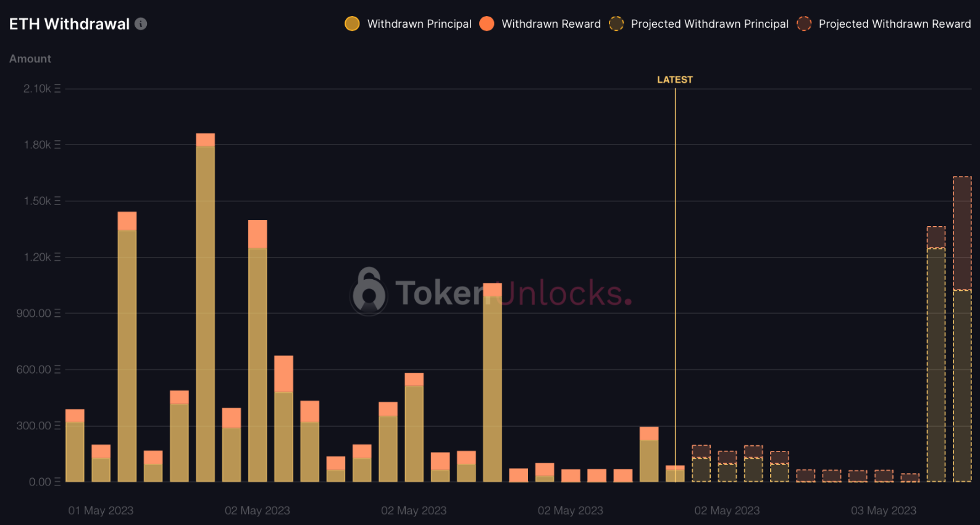Click the ETH Withdrawal chart title
The height and width of the screenshot is (525, 980).
coord(69,24)
